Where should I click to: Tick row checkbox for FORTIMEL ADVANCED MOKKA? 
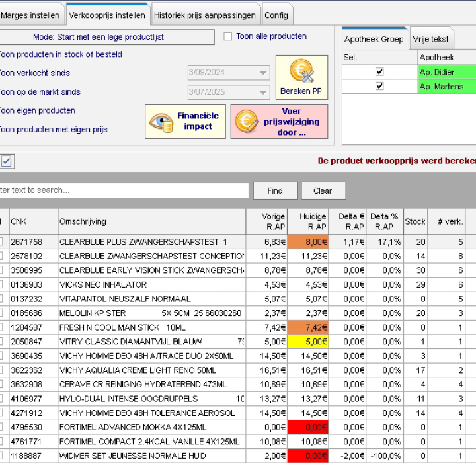(1, 427)
